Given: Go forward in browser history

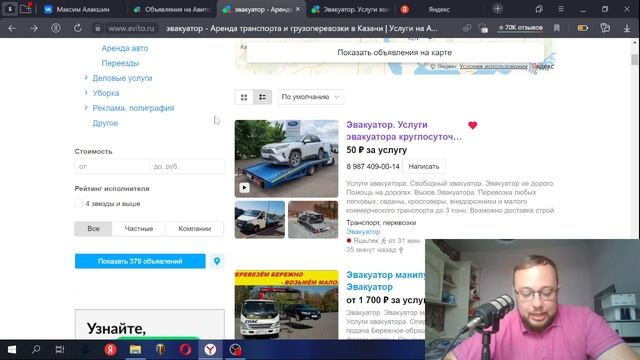Looking at the screenshot, I should tap(34, 28).
